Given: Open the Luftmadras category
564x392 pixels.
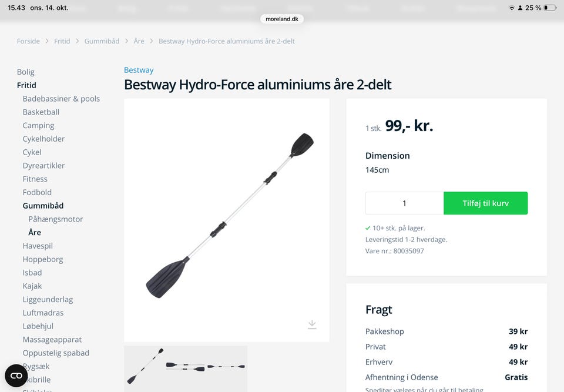Looking at the screenshot, I should pyautogui.click(x=43, y=313).
